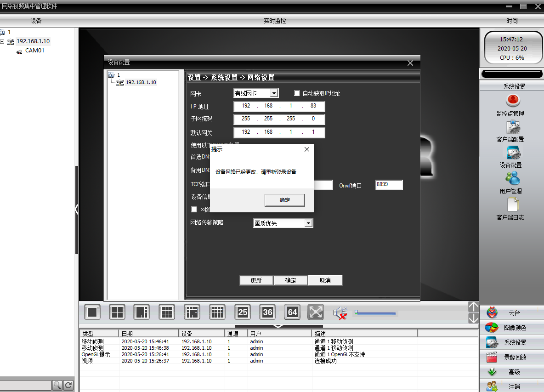Image resolution: width=544 pixels, height=392 pixels.
Task: Open the 录像回放 panel tab
Action: tap(512, 357)
